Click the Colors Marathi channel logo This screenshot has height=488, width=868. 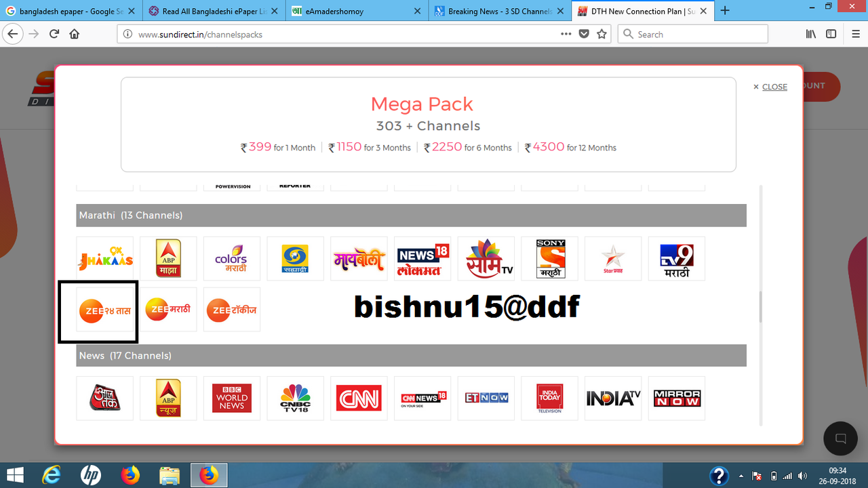click(x=232, y=258)
